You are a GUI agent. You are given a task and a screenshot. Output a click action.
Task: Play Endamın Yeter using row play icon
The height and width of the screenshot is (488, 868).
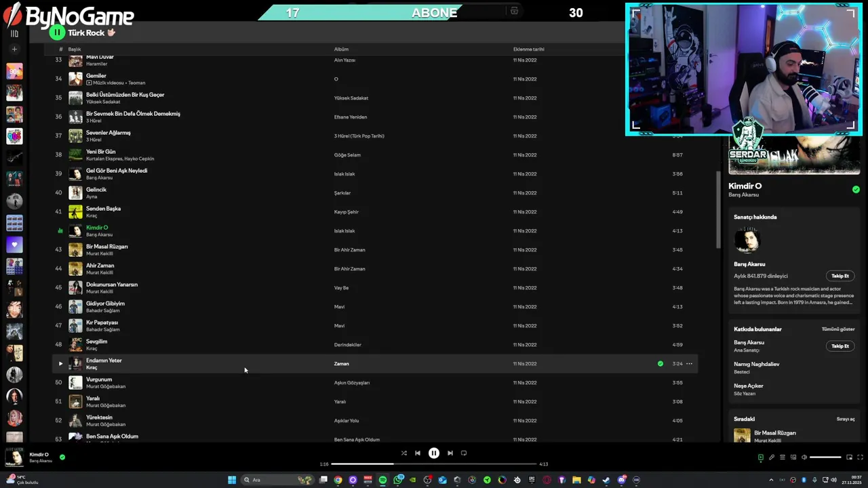[x=60, y=364]
